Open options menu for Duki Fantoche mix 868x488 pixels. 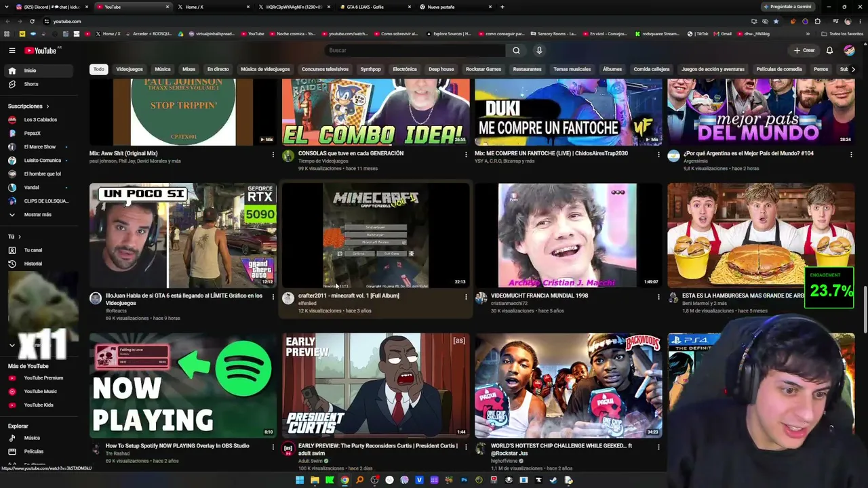[658, 155]
